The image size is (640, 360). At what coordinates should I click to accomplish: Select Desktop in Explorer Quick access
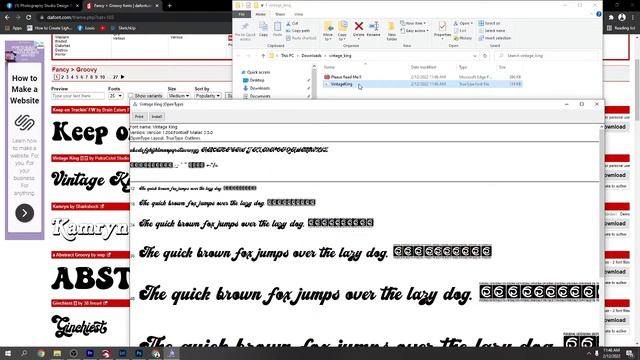pyautogui.click(x=257, y=80)
